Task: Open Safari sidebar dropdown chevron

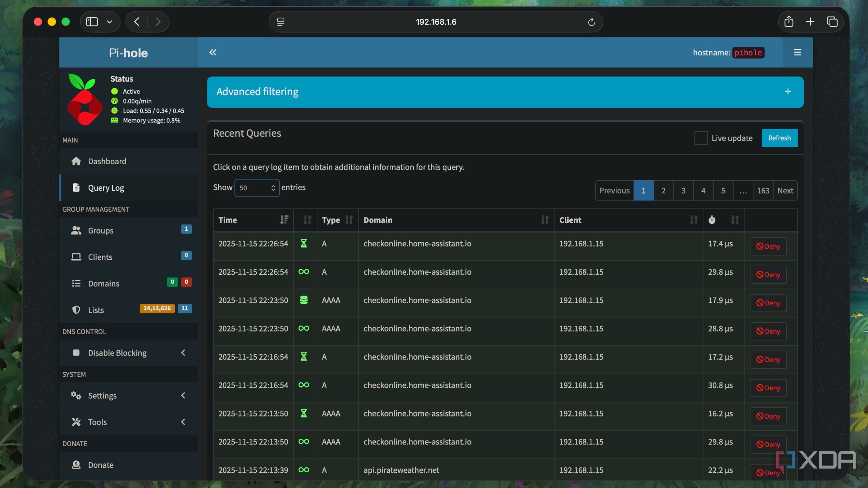Action: pyautogui.click(x=109, y=22)
